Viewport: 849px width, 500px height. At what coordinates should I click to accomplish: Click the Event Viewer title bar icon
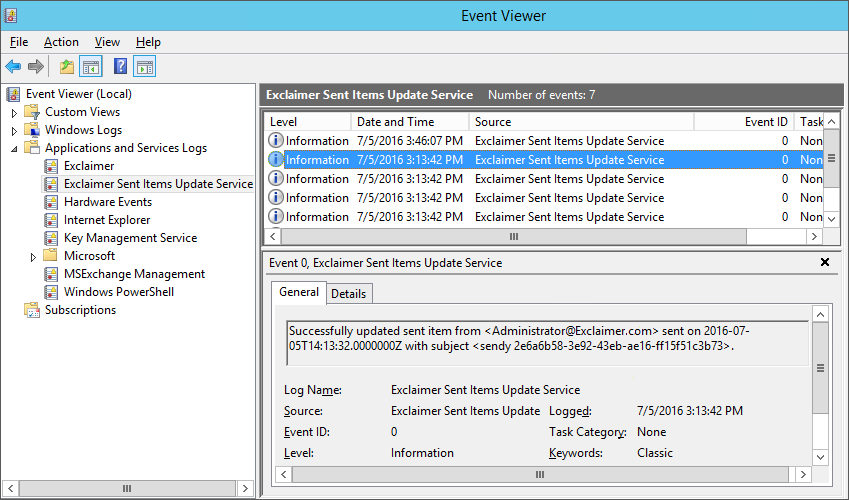click(x=10, y=15)
